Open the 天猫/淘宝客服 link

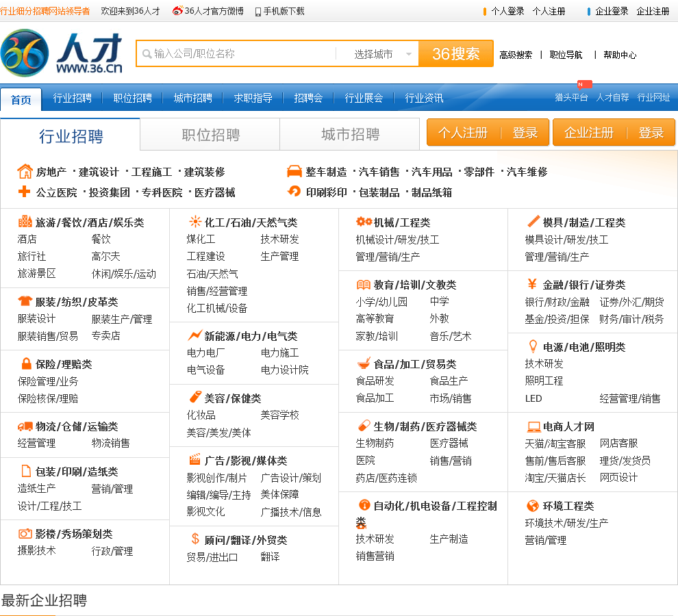click(x=555, y=444)
